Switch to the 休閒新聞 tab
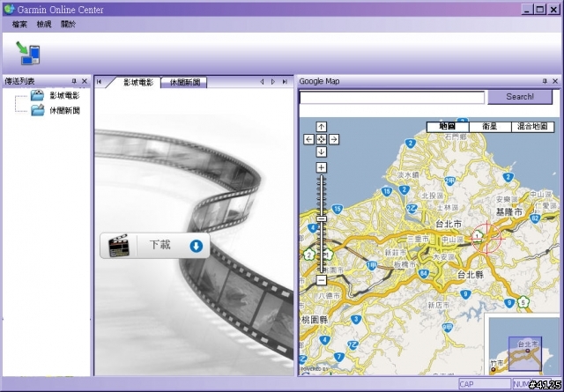The image size is (564, 392). pos(184,82)
